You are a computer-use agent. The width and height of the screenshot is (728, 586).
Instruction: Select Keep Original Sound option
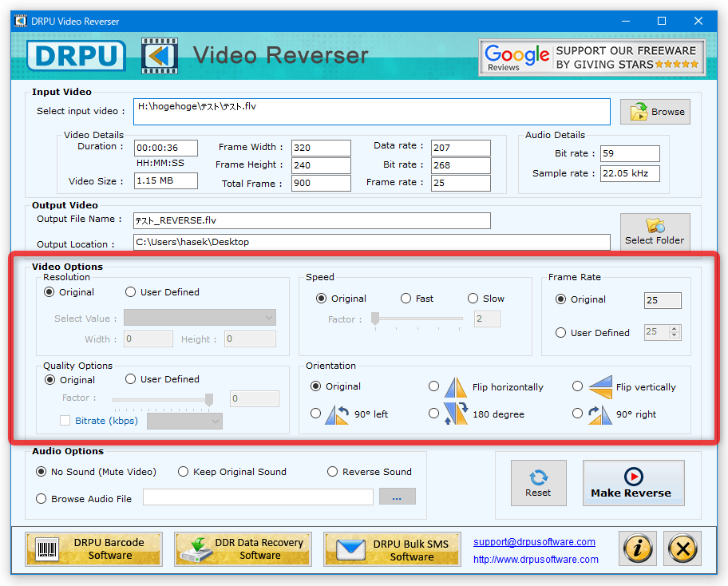184,472
